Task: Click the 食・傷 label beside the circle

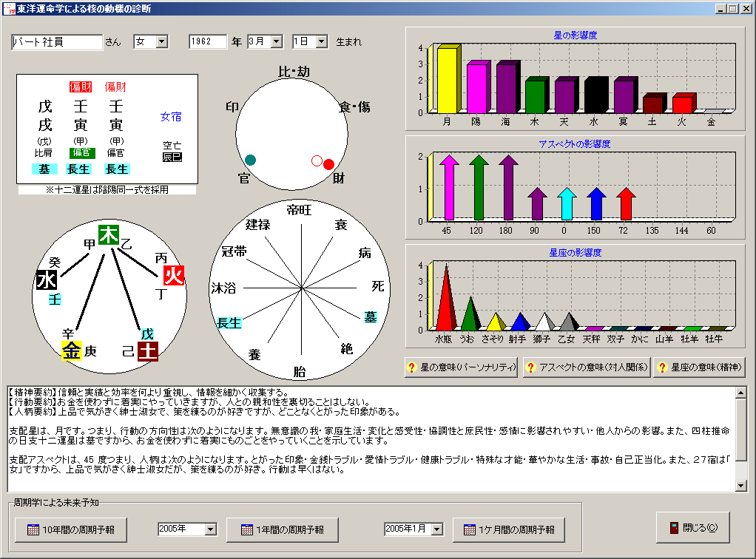Action: (355, 107)
